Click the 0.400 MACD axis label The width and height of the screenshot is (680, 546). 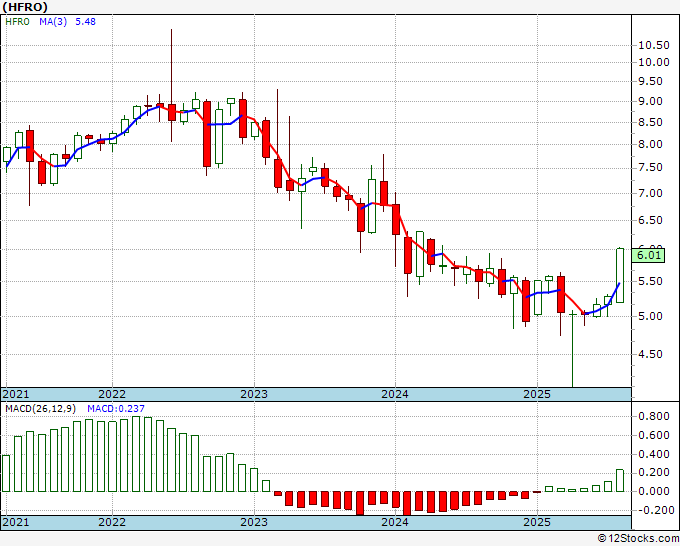pos(654,454)
